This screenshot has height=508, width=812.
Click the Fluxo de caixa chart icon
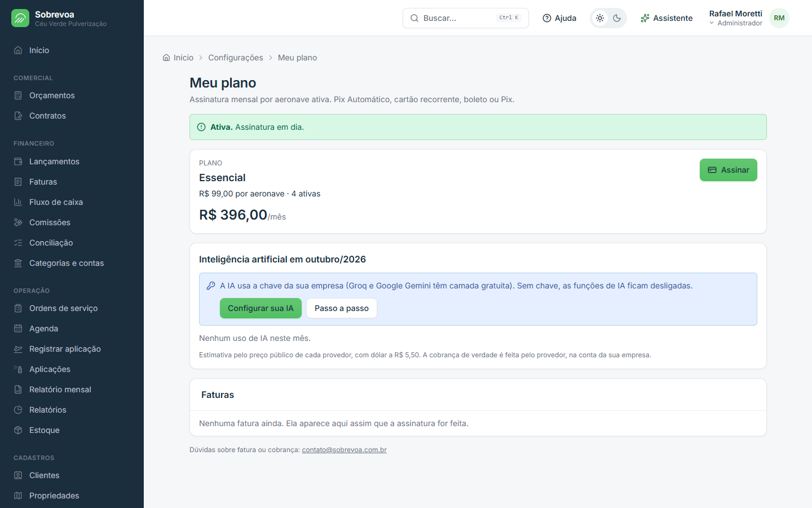pos(18,202)
